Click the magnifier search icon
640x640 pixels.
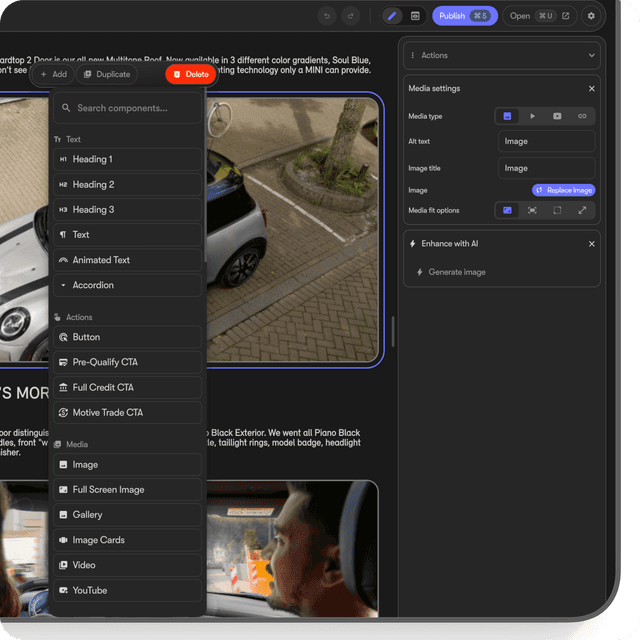pos(66,108)
